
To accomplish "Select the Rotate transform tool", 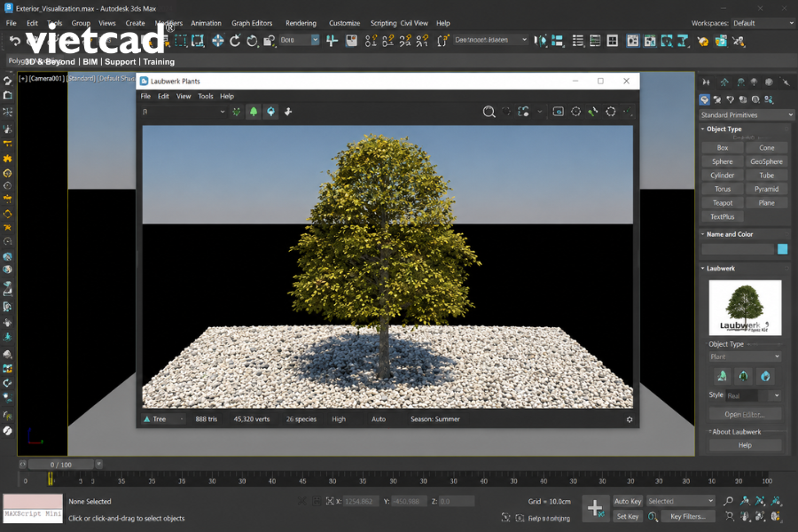I will point(235,41).
